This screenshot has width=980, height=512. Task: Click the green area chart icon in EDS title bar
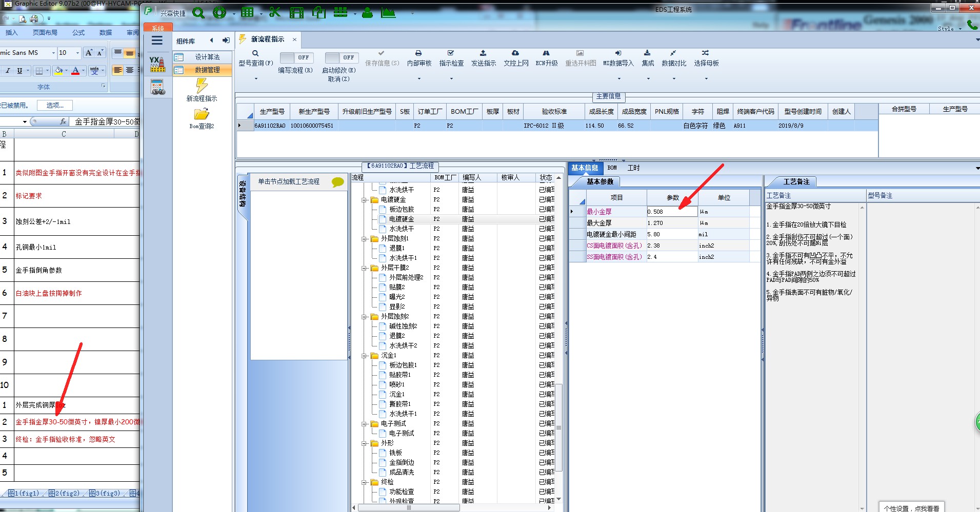pos(388,12)
